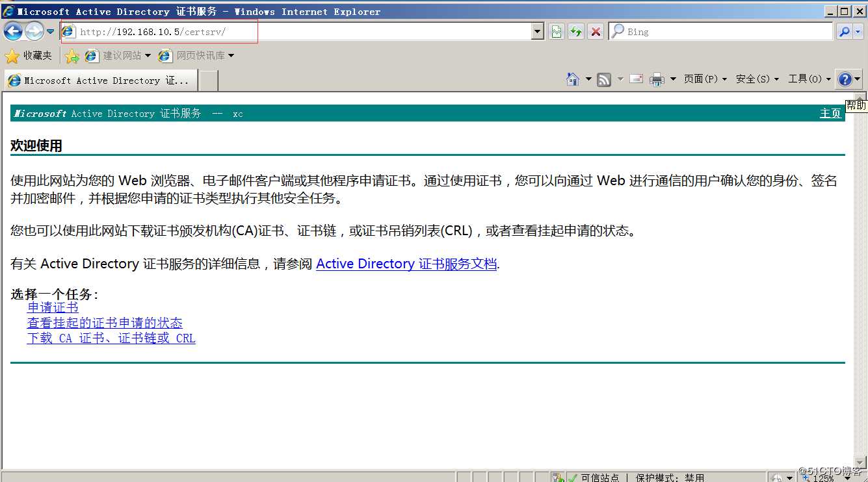Open the recent pages dropdown arrow
This screenshot has width=868, height=482.
(x=50, y=31)
